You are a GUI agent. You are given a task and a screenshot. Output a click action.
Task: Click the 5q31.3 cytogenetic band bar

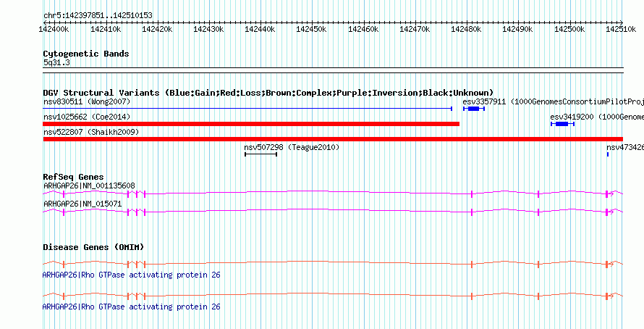click(x=333, y=70)
